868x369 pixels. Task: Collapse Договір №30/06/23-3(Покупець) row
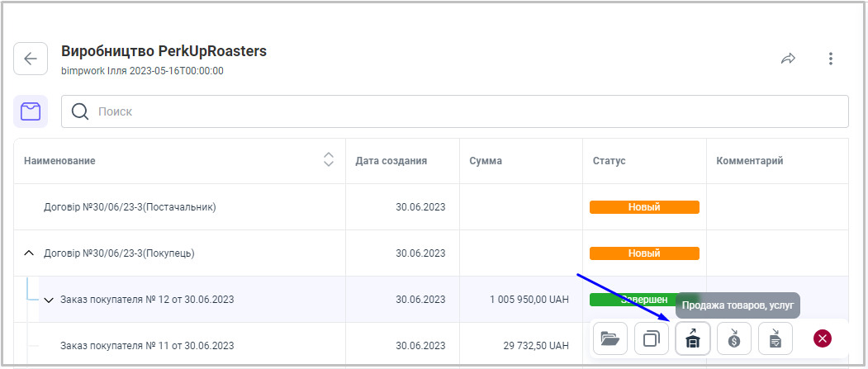[29, 253]
